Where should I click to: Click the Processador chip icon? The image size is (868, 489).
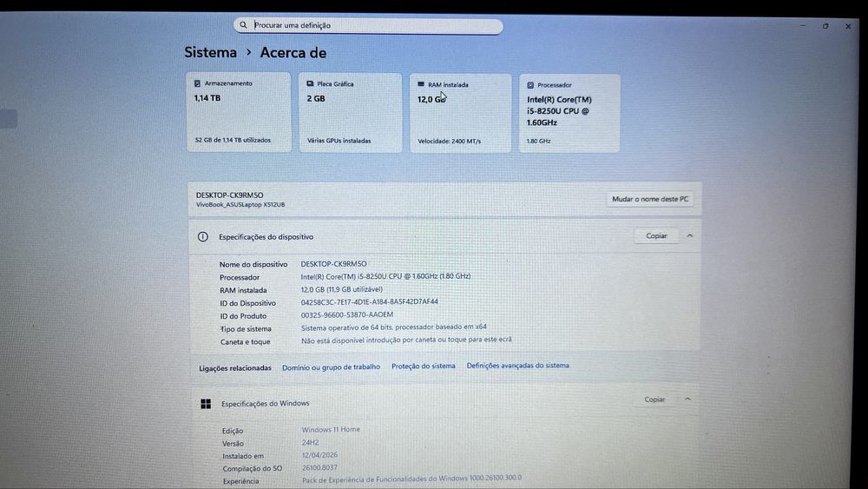click(x=530, y=85)
